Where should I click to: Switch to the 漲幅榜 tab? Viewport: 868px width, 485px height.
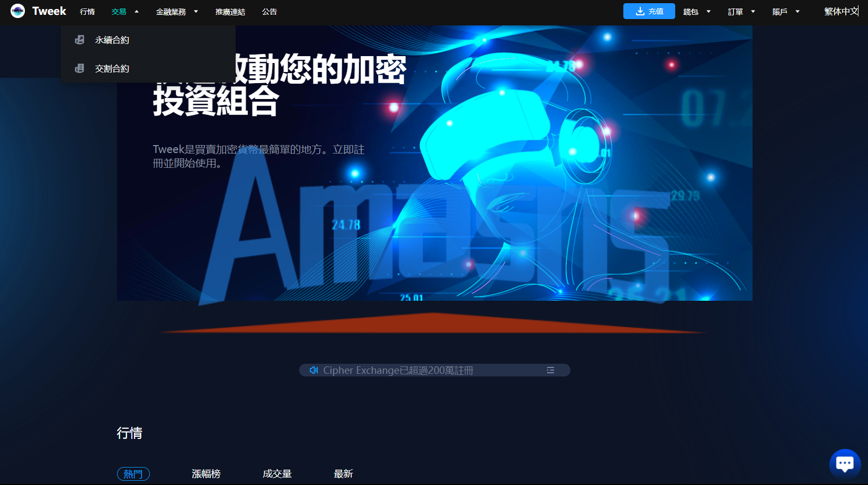(x=206, y=474)
